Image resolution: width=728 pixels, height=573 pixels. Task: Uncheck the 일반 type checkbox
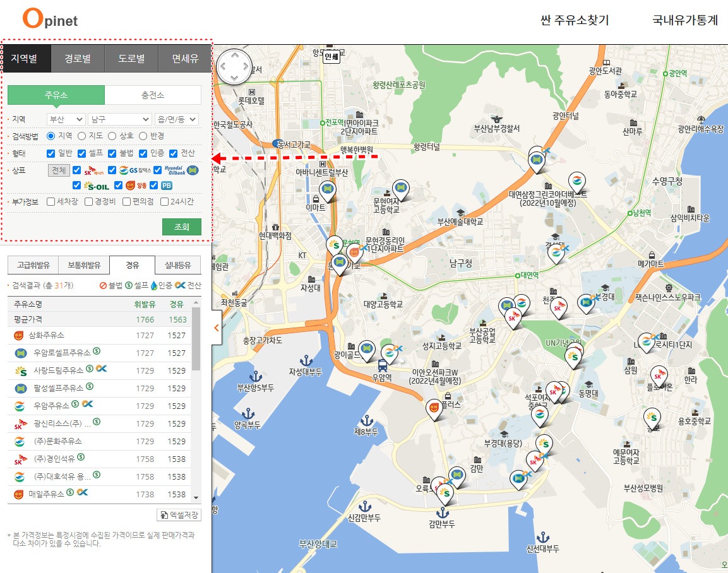[51, 153]
